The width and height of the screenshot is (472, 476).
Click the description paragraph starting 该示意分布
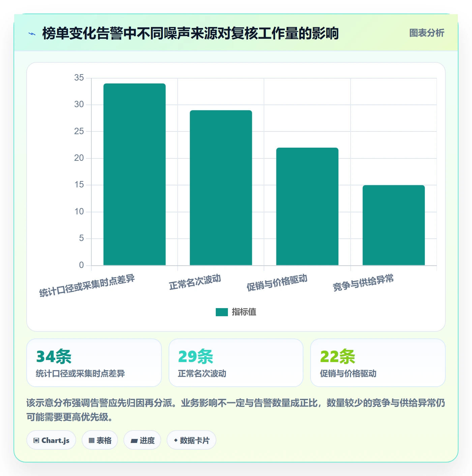tap(236, 410)
